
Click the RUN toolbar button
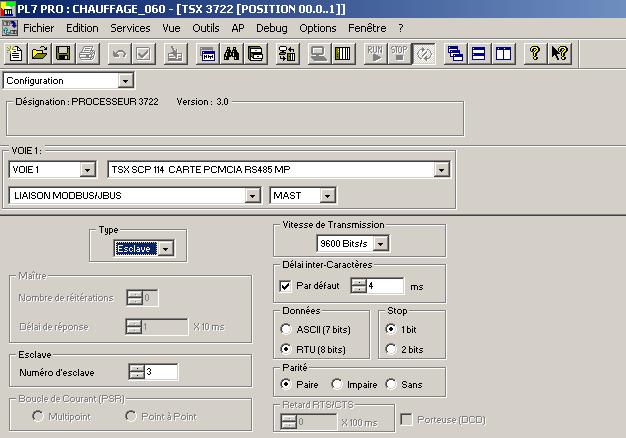pyautogui.click(x=375, y=54)
